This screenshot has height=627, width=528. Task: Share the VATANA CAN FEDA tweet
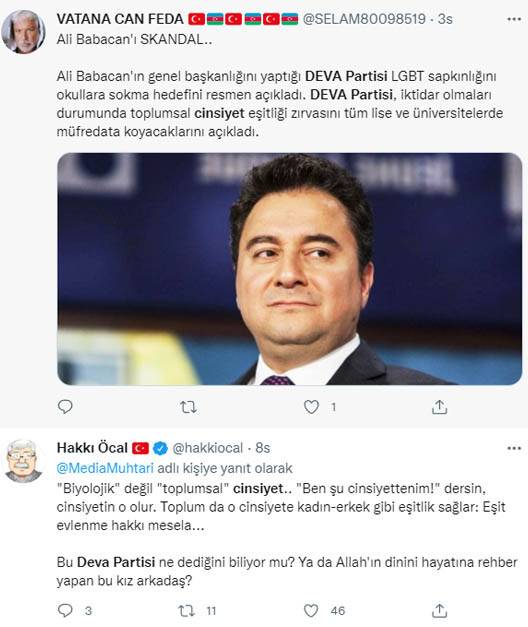pyautogui.click(x=439, y=407)
